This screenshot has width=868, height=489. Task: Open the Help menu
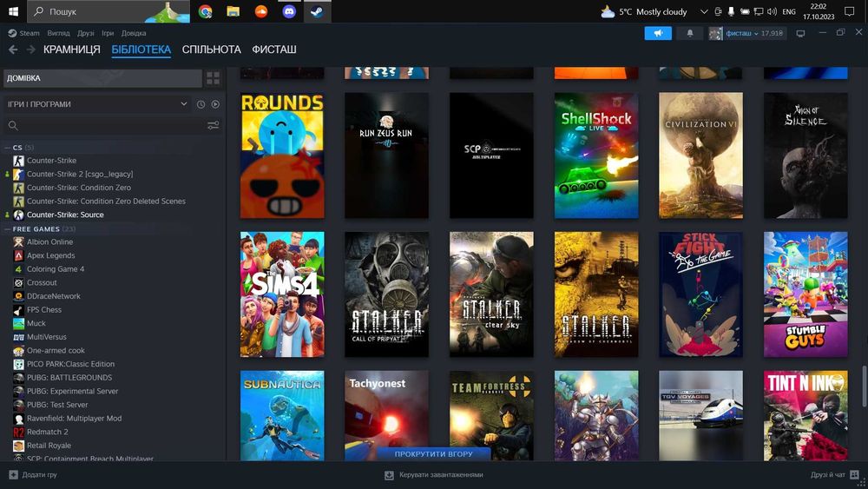pyautogui.click(x=134, y=33)
